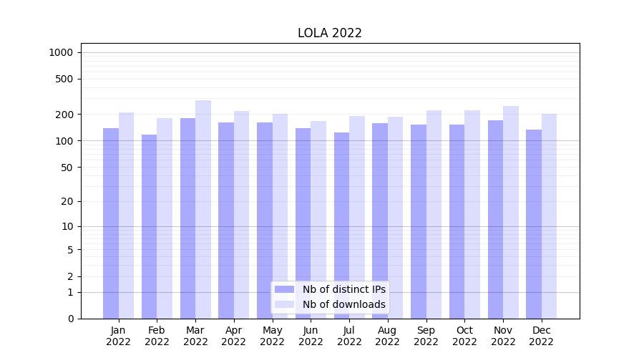Click the Apr 2022 distinct IPs bar

point(226,221)
